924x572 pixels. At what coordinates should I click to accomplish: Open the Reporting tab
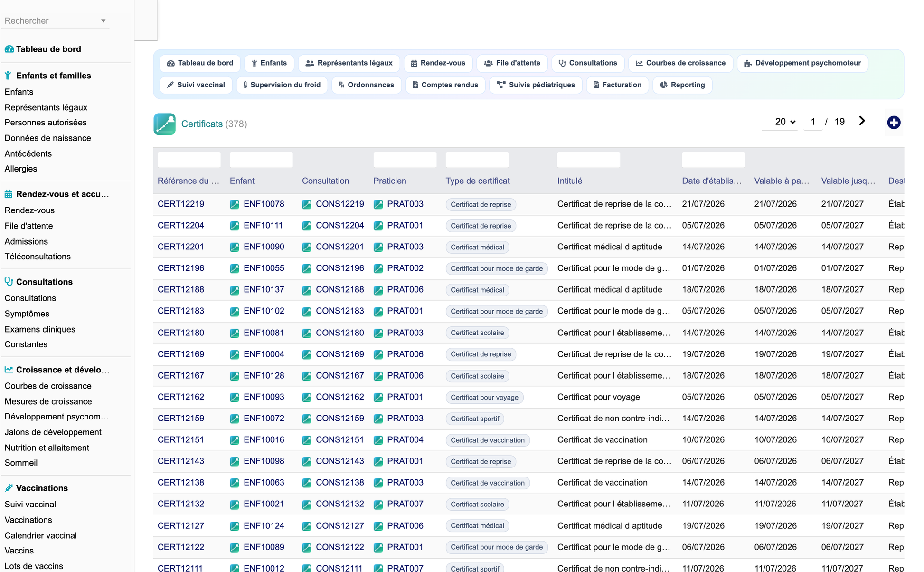click(x=682, y=85)
